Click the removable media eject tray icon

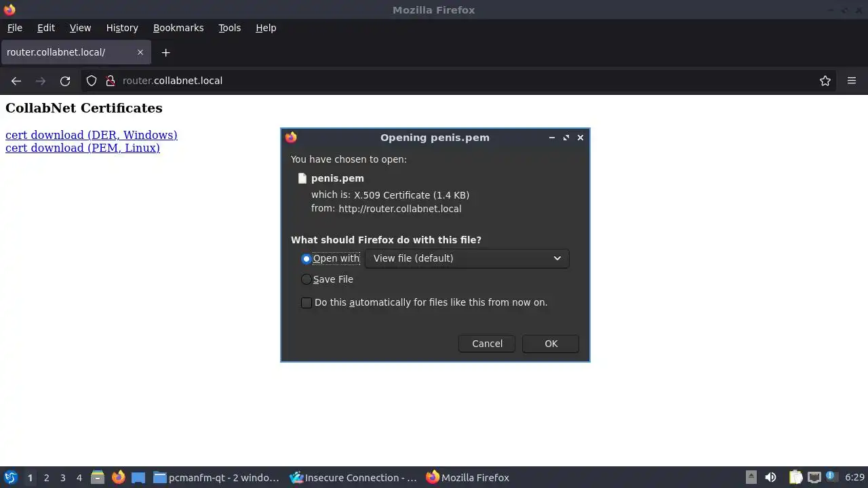751,478
